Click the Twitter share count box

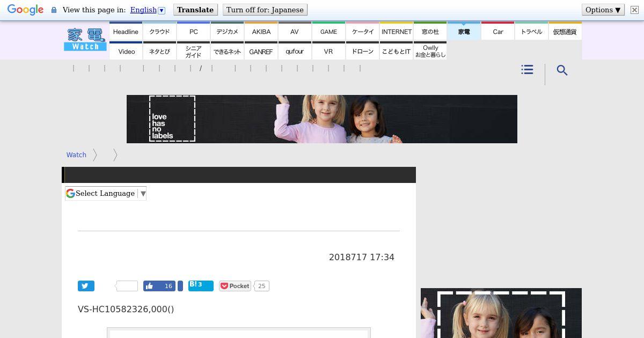pyautogui.click(x=127, y=286)
